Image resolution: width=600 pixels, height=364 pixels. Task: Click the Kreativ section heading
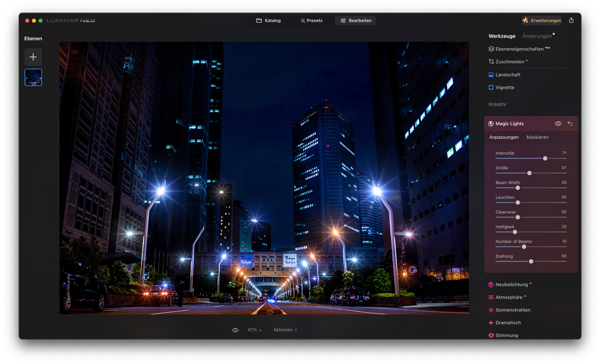[x=497, y=104]
